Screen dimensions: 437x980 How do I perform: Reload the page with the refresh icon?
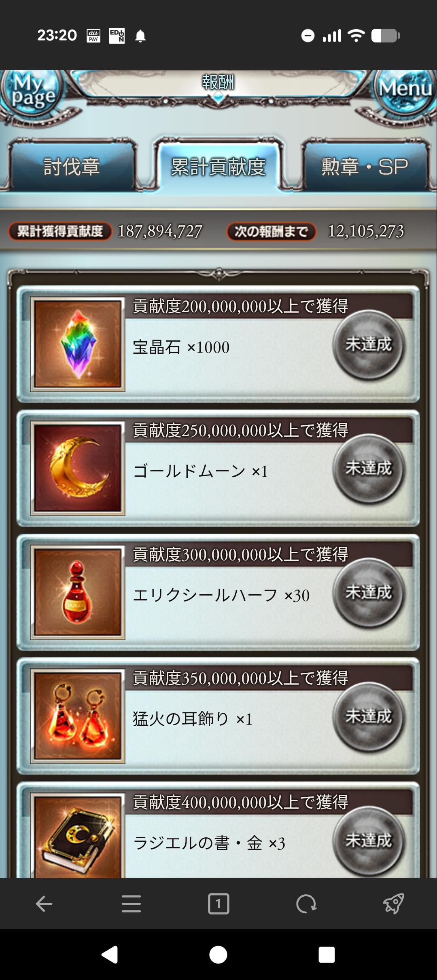coord(306,904)
